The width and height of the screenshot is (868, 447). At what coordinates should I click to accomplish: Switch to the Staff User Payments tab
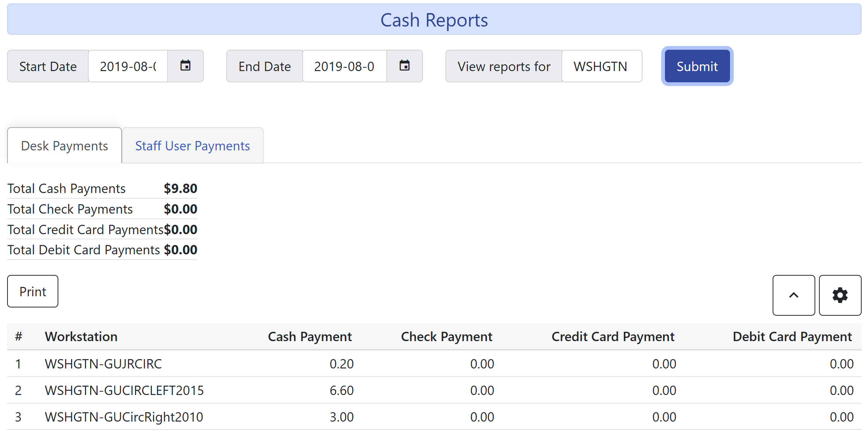click(x=192, y=146)
